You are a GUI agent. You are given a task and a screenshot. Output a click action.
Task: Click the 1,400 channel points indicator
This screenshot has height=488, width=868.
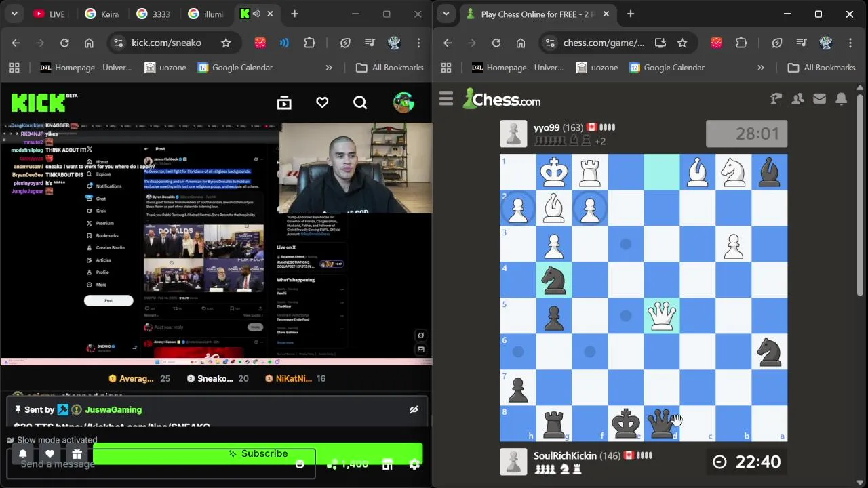coord(347,464)
